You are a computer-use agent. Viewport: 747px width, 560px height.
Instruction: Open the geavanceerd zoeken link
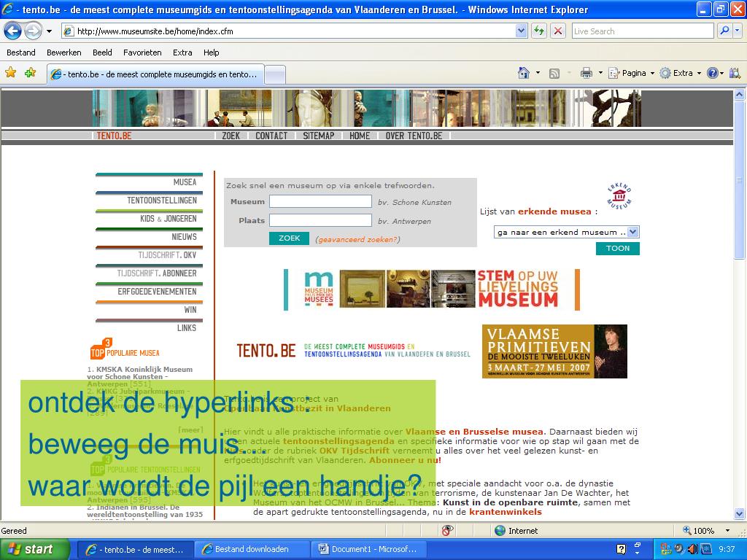pos(357,239)
